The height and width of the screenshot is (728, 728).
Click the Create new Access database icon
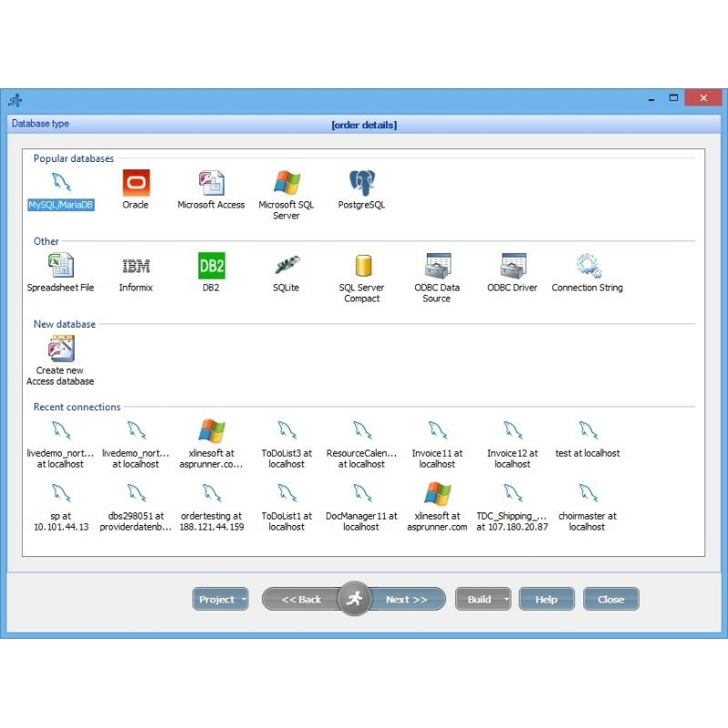61,349
